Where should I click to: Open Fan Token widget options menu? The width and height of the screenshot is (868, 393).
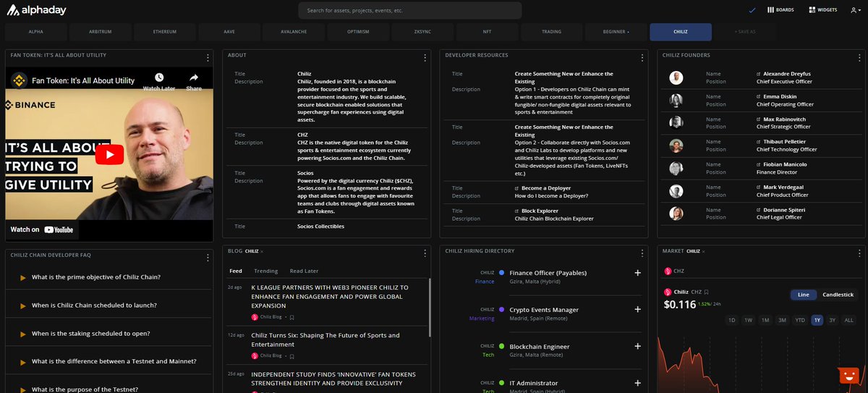pos(208,56)
